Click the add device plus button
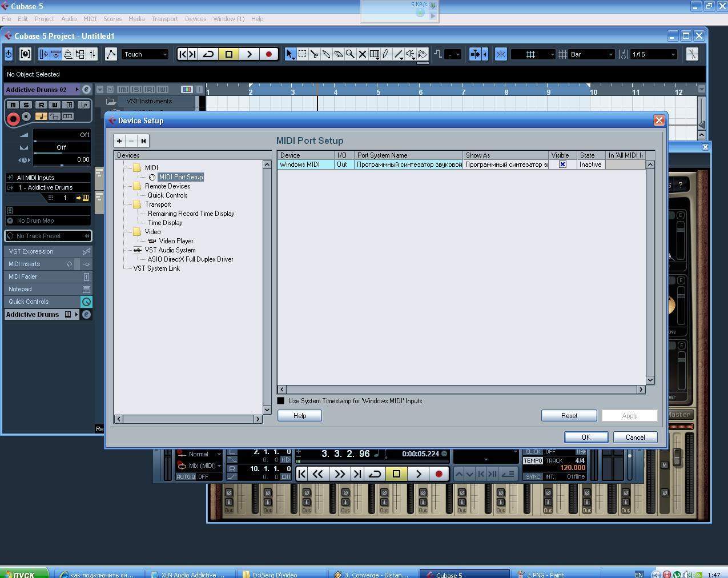Screen dimensions: 728x578 [x=119, y=141]
